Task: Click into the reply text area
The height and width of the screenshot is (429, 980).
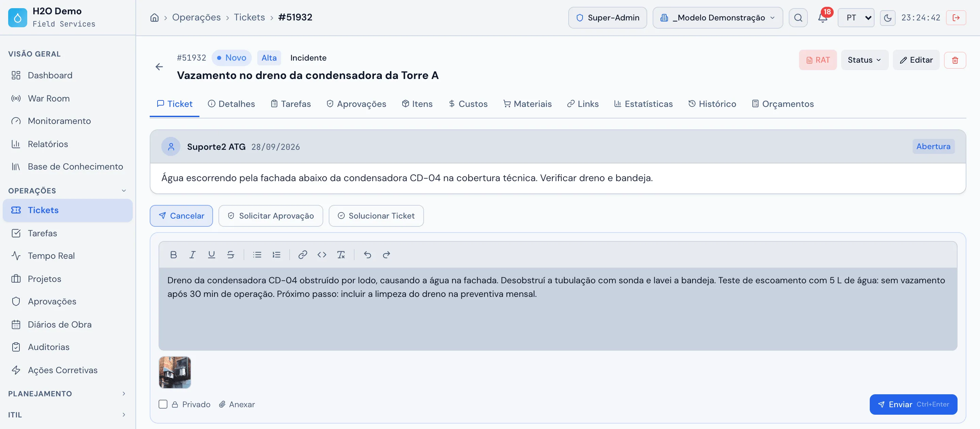Action: pos(558,309)
